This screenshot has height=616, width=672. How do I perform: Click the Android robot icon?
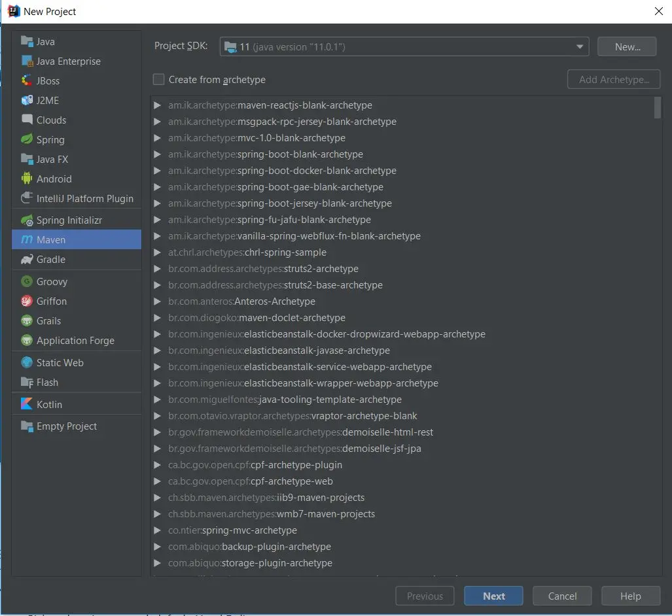27,179
